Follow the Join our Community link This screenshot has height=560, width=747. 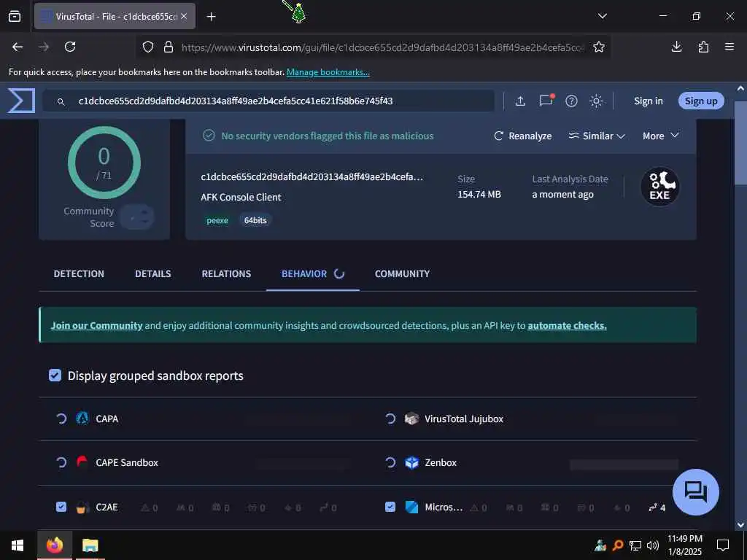[97, 325]
